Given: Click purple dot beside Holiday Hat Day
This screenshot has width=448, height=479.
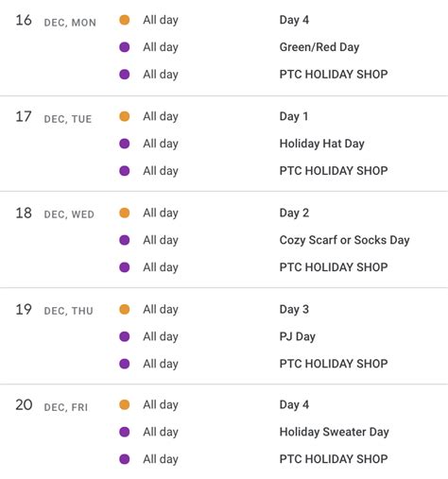Looking at the screenshot, I should [125, 144].
